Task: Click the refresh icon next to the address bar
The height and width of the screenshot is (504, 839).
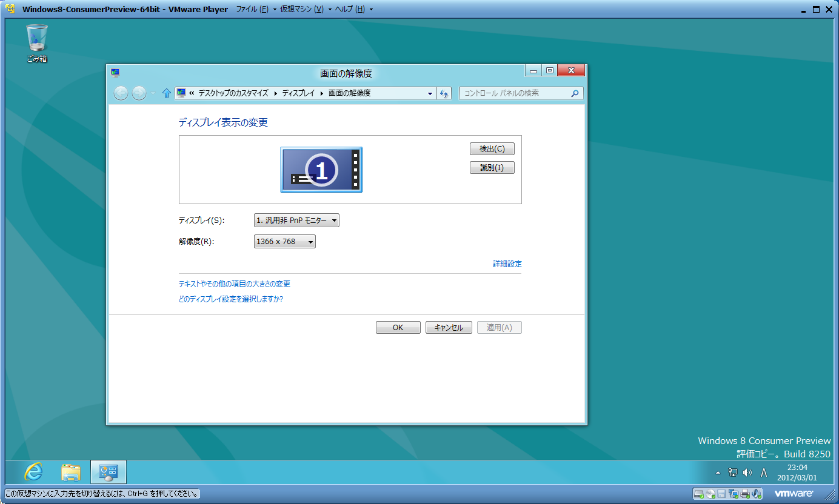Action: point(444,93)
